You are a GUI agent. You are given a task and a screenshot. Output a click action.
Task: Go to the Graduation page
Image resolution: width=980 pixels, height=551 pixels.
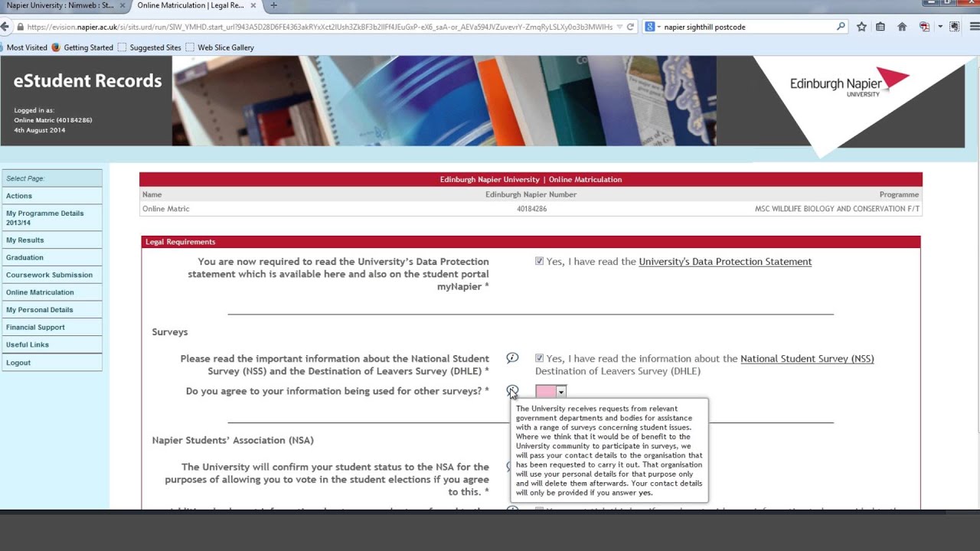pos(52,258)
